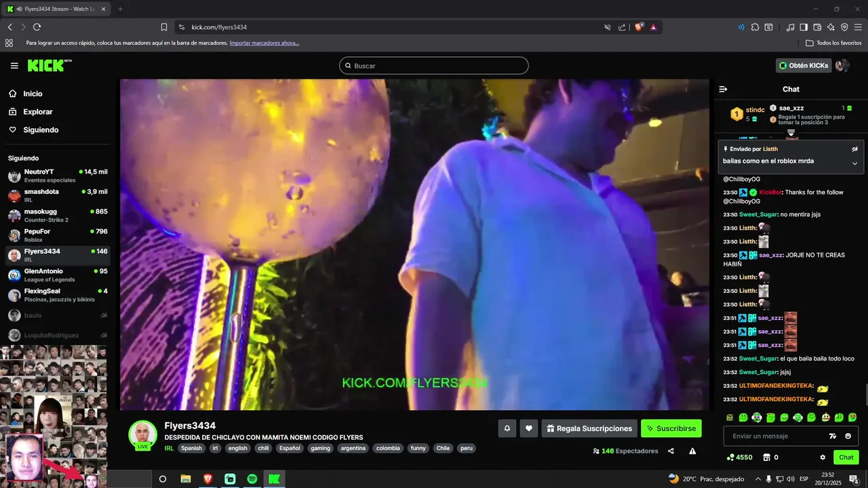Bookmark this page icon
Screen dimensions: 868x488
[164, 27]
